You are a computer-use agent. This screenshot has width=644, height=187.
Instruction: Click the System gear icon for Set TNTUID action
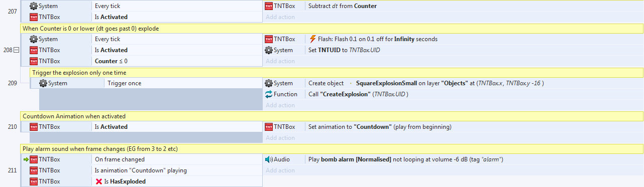pos(269,50)
